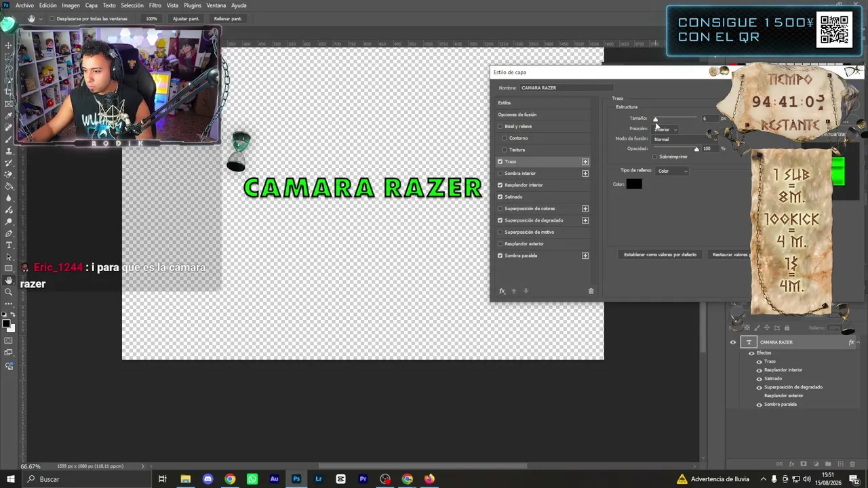Click the Tamaño slider handle
This screenshot has width=868, height=488.
click(655, 119)
